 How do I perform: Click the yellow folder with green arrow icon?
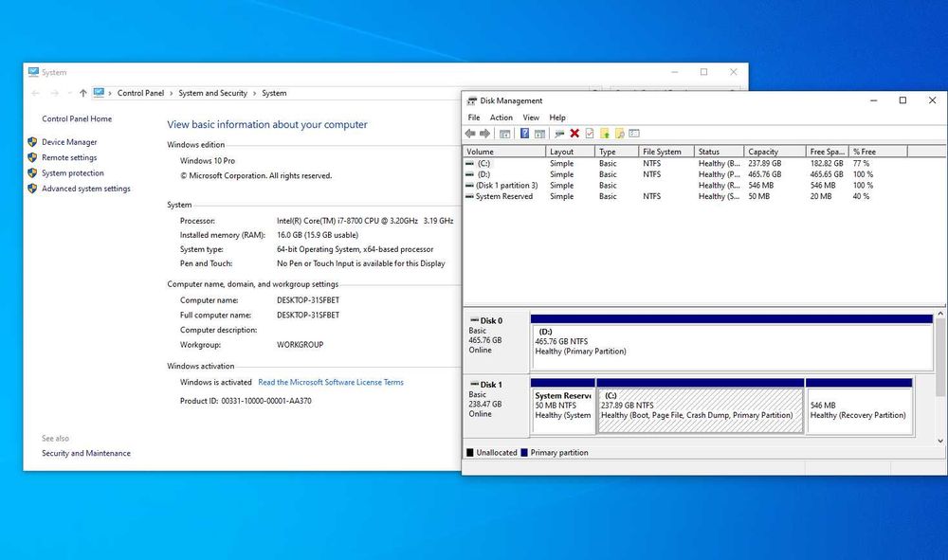pos(605,134)
